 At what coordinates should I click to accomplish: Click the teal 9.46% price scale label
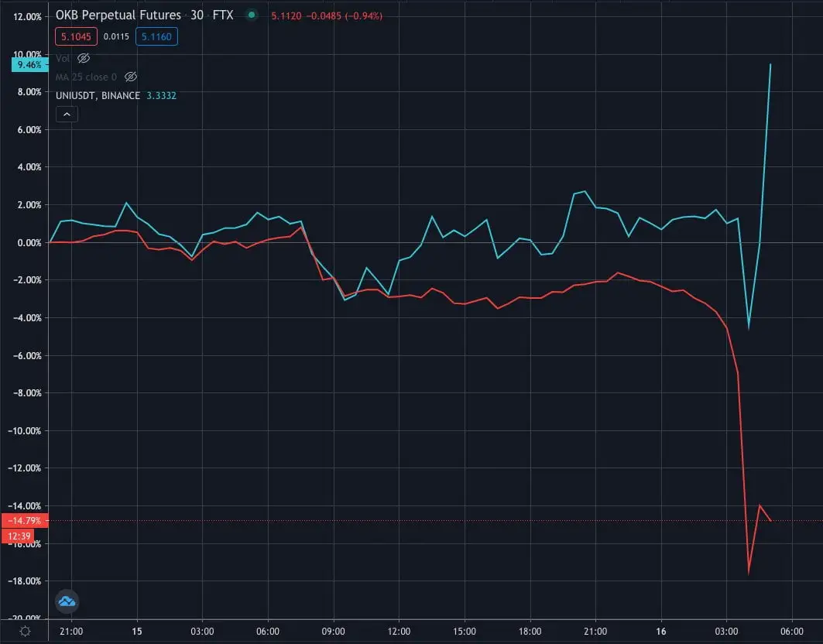[26, 65]
